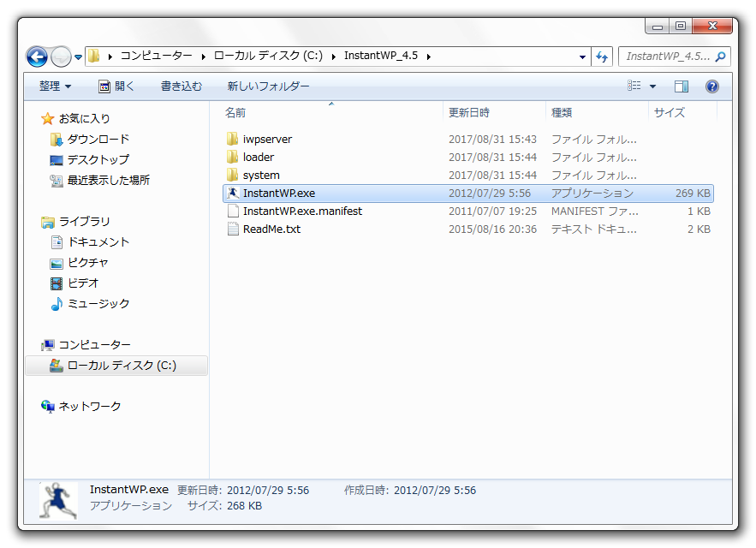Expand the arrow after ローカル ディスク (C:) breadcrumb
Viewport: 756px width, 548px height.
click(333, 57)
